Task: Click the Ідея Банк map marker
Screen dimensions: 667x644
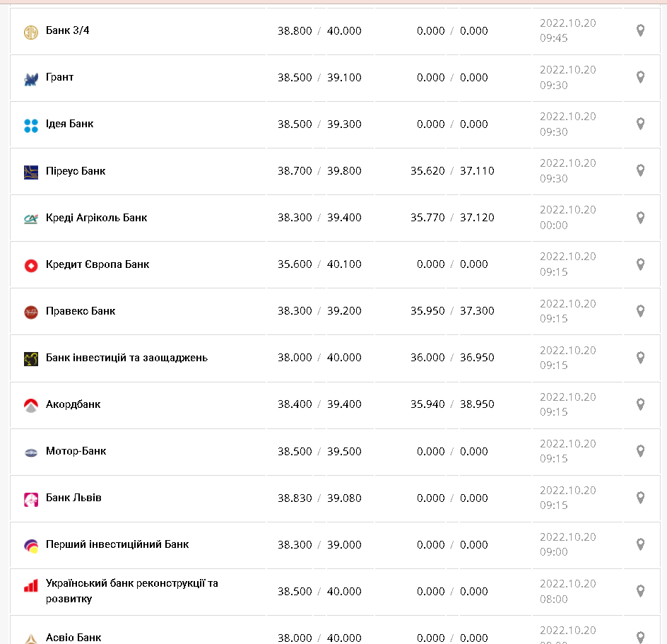Action: [640, 124]
